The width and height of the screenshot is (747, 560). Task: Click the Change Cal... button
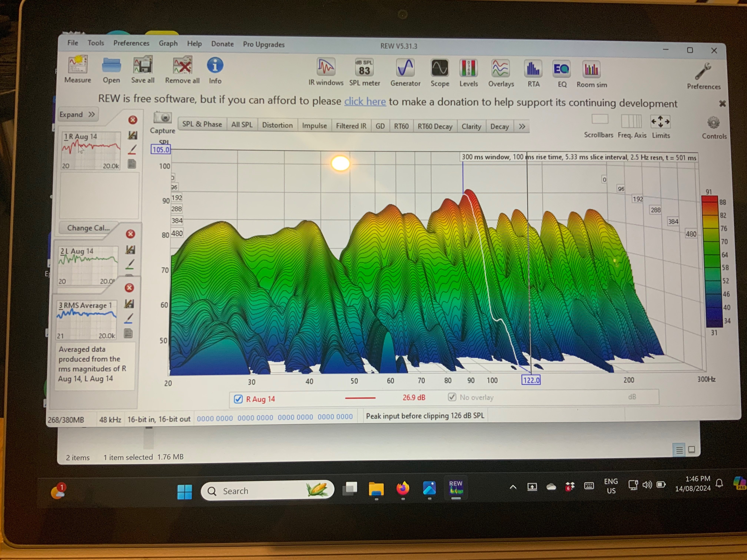(88, 228)
